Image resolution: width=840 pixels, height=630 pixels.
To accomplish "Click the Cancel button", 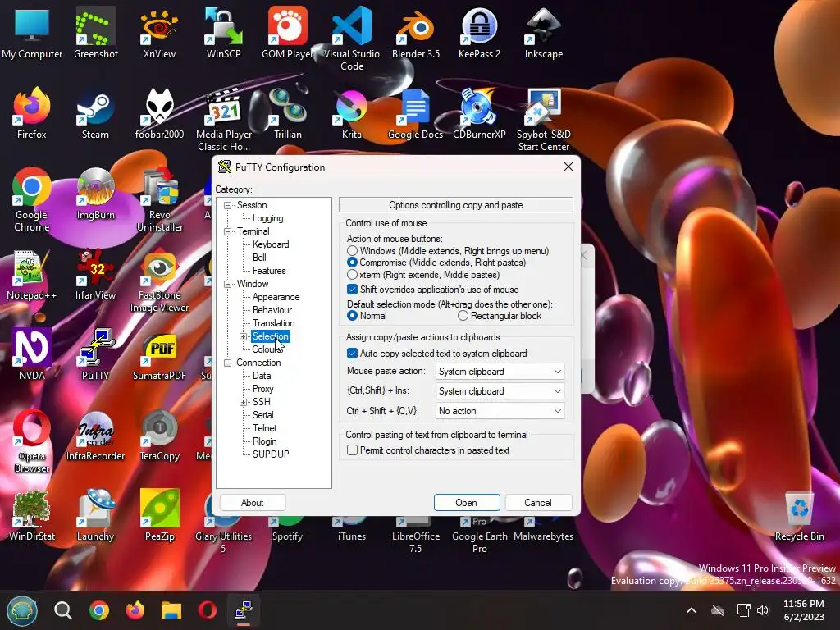I will tap(538, 503).
